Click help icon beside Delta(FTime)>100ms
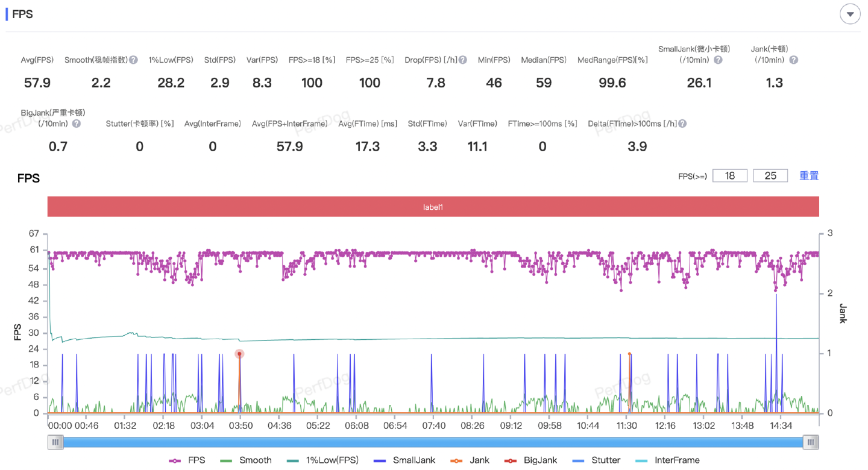868x470 pixels. [682, 124]
